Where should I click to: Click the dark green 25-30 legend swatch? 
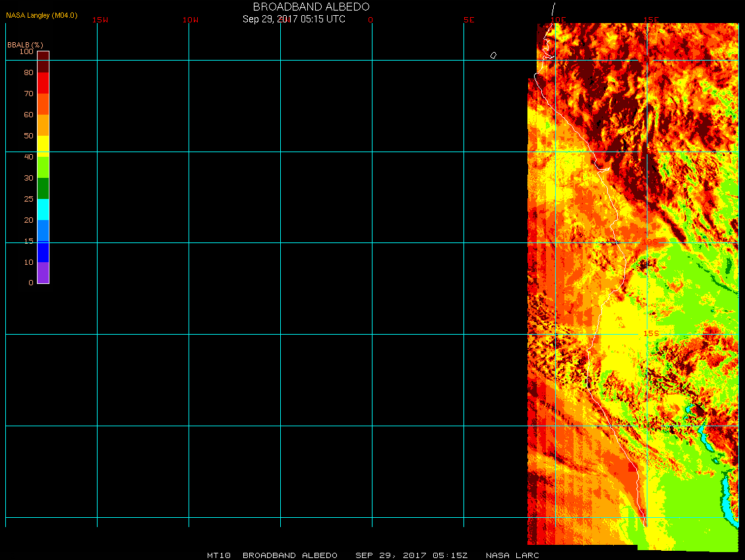[43, 188]
